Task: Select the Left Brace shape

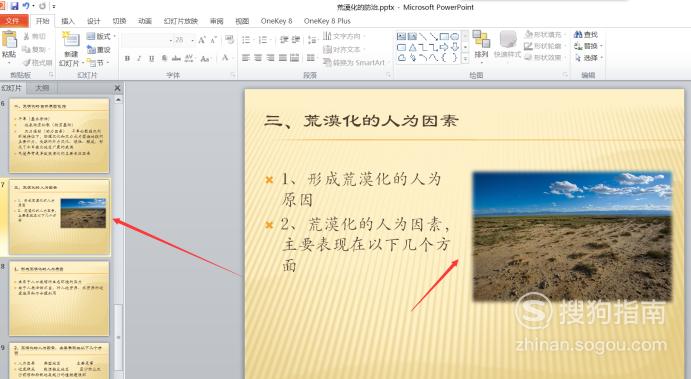Action: point(444,58)
